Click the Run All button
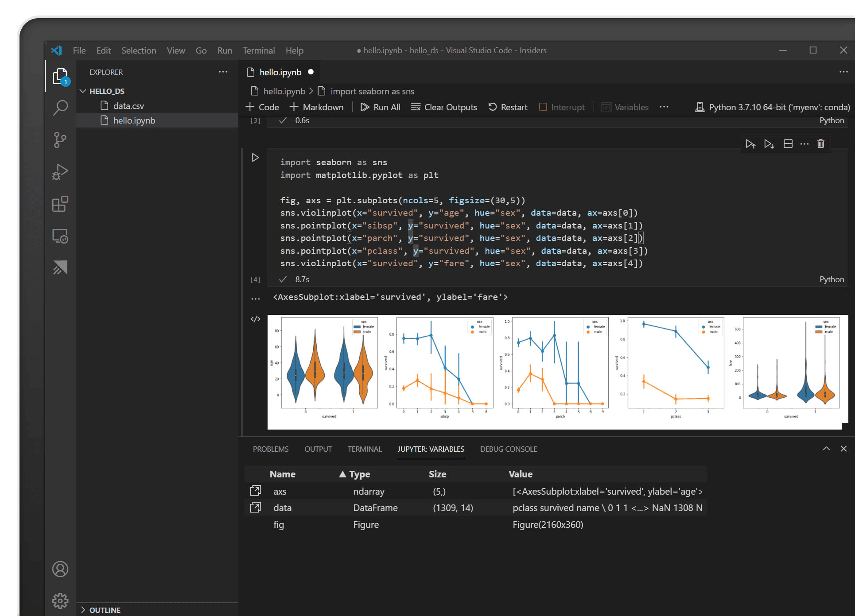Image resolution: width=855 pixels, height=616 pixels. pyautogui.click(x=381, y=107)
